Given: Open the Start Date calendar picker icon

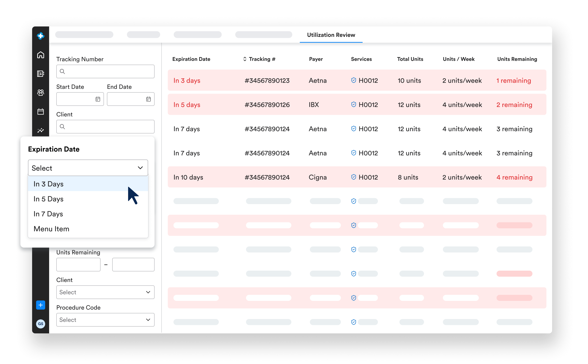Looking at the screenshot, I should (98, 99).
